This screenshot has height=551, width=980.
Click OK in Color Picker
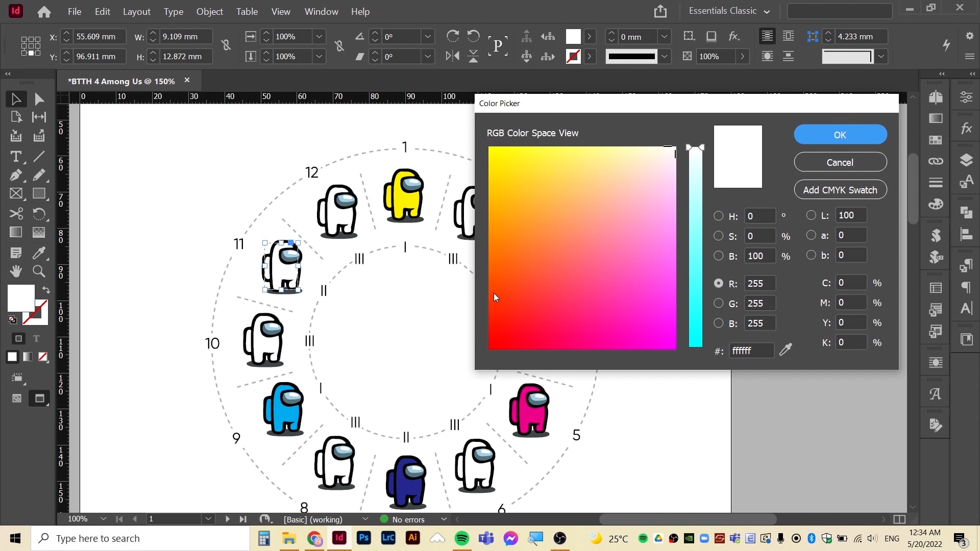[x=840, y=135]
